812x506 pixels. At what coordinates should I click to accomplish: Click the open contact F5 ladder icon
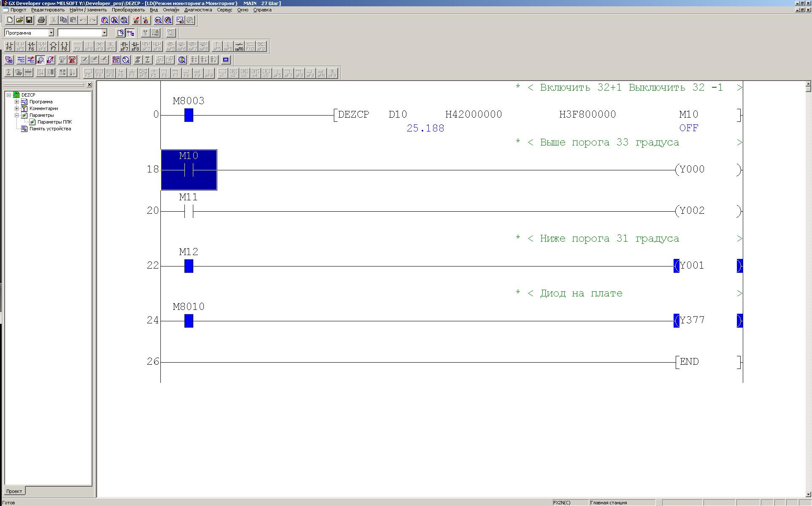9,46
